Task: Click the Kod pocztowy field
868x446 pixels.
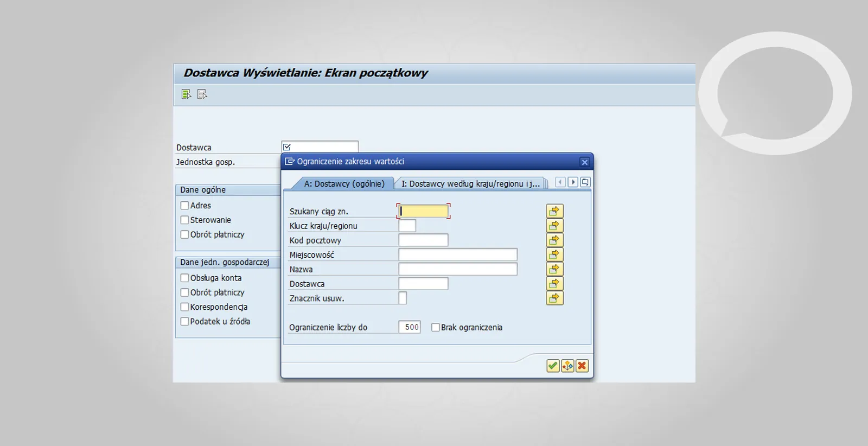Action: [x=423, y=240]
